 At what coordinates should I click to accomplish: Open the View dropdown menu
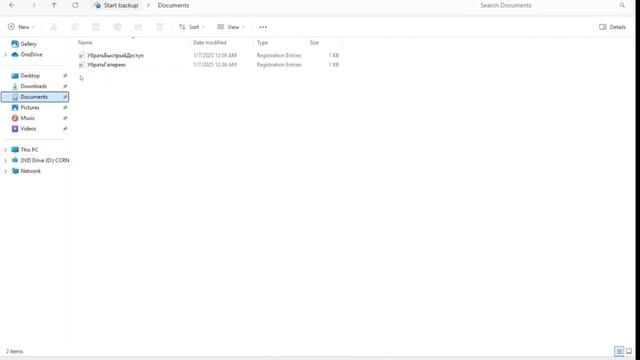pos(231,27)
